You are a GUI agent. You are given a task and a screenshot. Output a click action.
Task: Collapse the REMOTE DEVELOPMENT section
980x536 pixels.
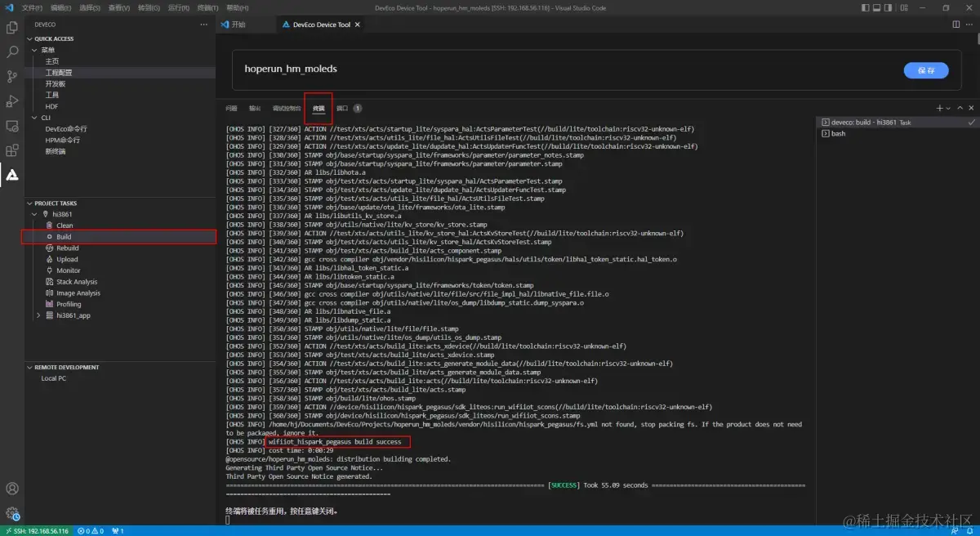tap(30, 368)
